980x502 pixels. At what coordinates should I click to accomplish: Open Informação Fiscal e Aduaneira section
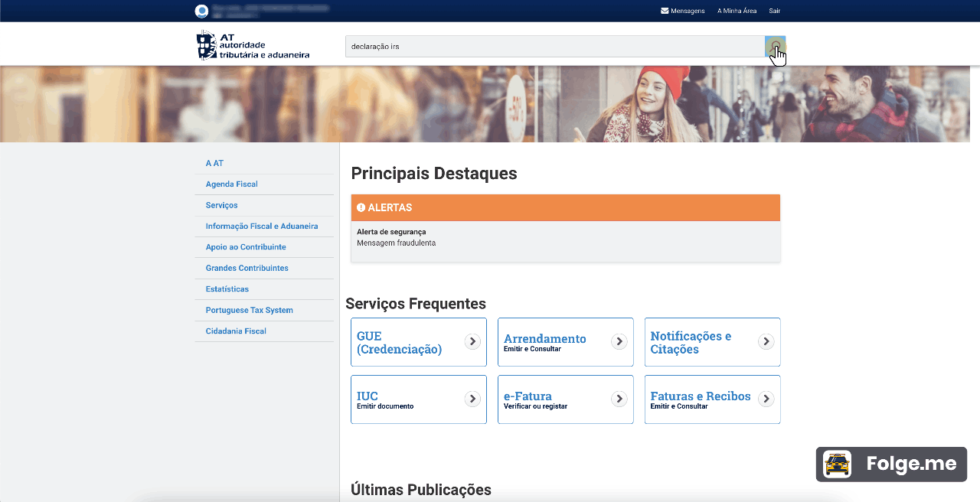[261, 227]
